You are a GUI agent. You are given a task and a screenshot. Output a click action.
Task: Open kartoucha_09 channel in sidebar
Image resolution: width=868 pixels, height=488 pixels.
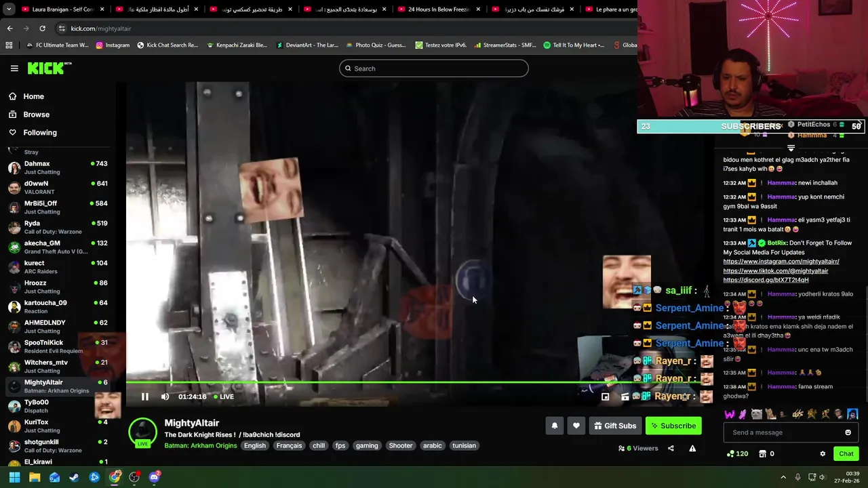58,306
